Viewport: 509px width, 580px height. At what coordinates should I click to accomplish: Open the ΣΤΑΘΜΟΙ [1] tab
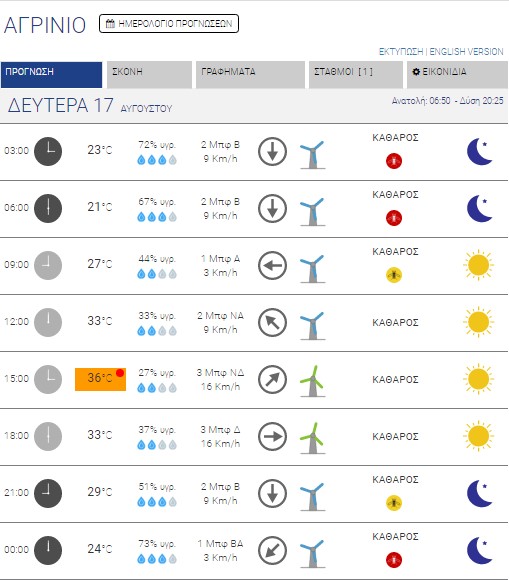point(356,75)
